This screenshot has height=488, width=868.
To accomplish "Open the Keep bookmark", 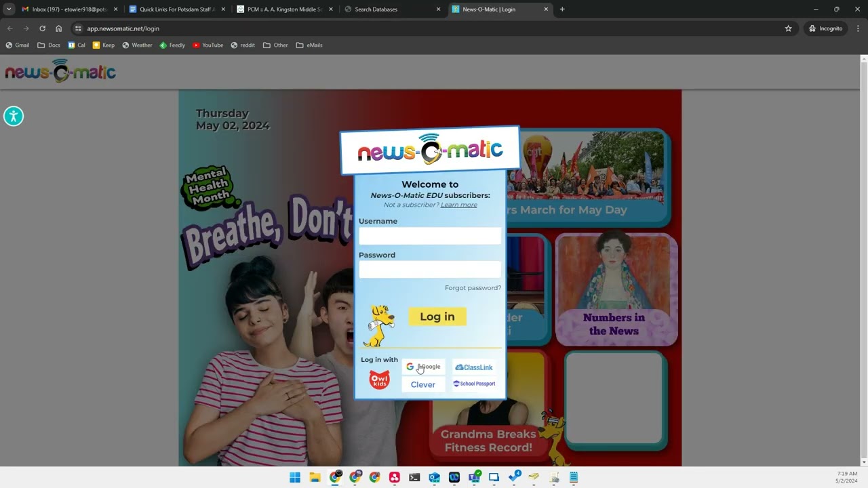I will [x=104, y=45].
